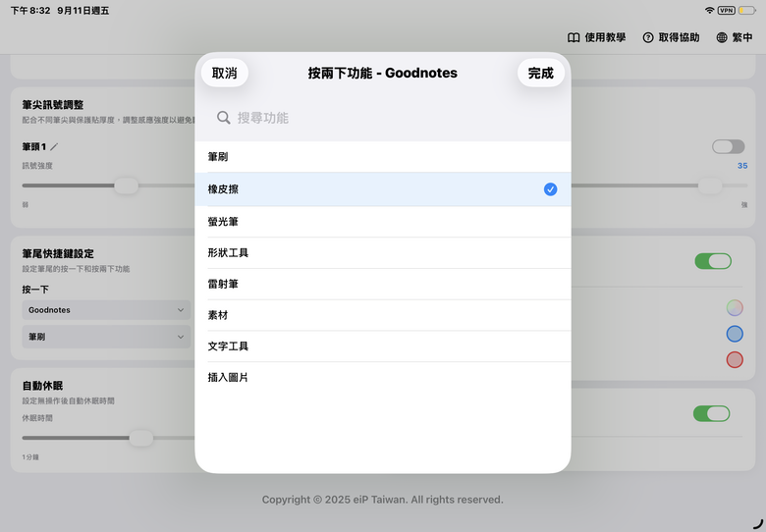Click the VPN status indicator
The height and width of the screenshot is (532, 766).
click(727, 10)
